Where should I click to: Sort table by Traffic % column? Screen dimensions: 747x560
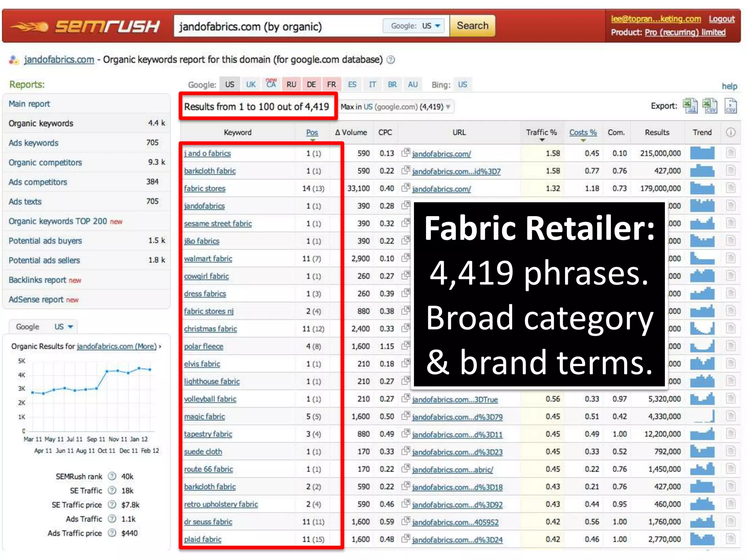(x=541, y=132)
